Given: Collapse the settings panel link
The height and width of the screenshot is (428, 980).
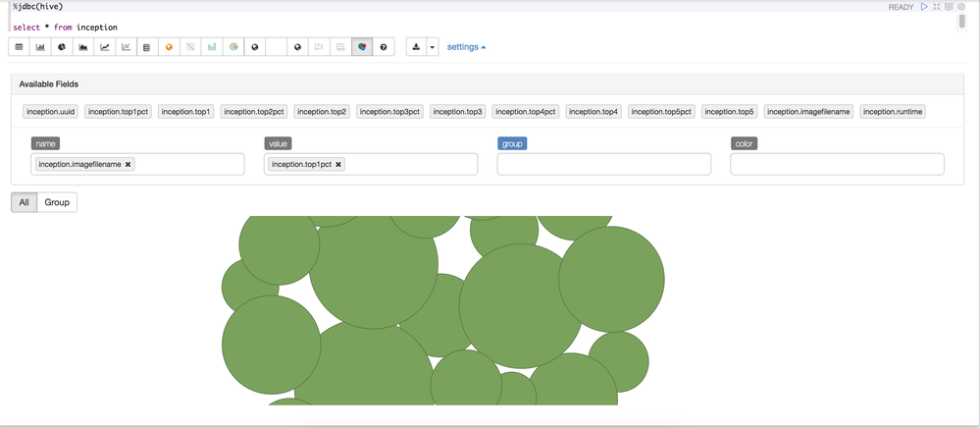Looking at the screenshot, I should coord(466,47).
